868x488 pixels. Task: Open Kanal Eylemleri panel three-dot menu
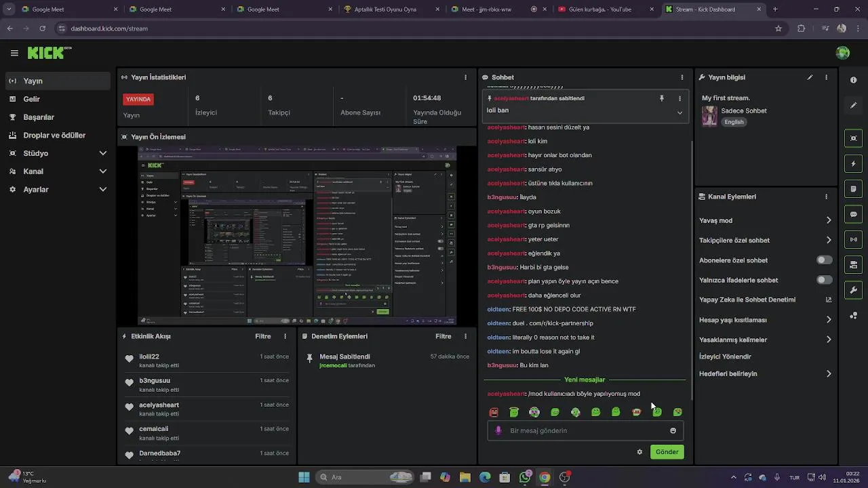[826, 197]
